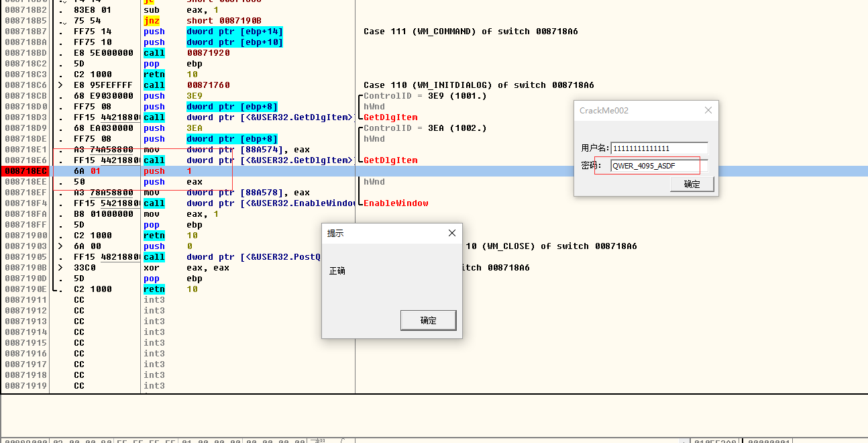Screen dimensions: 868x443
Task: Select the push 0 instruction at 00871903
Action: (168, 246)
